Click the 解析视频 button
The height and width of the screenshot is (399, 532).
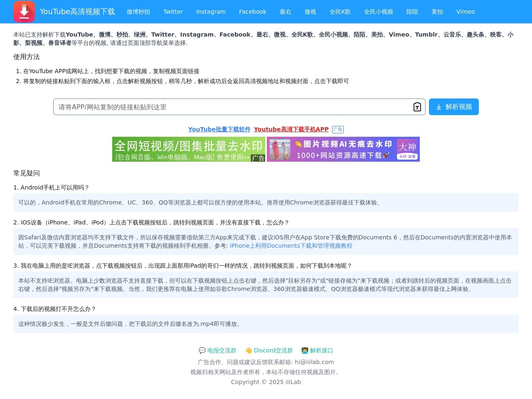click(454, 107)
